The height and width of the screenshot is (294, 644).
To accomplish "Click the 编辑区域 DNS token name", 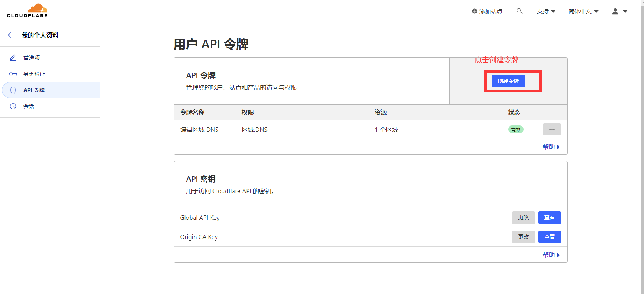I will coord(199,130).
